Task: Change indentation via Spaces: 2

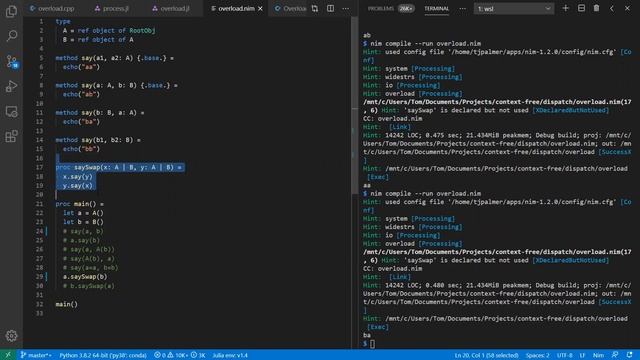Action: 538,355
